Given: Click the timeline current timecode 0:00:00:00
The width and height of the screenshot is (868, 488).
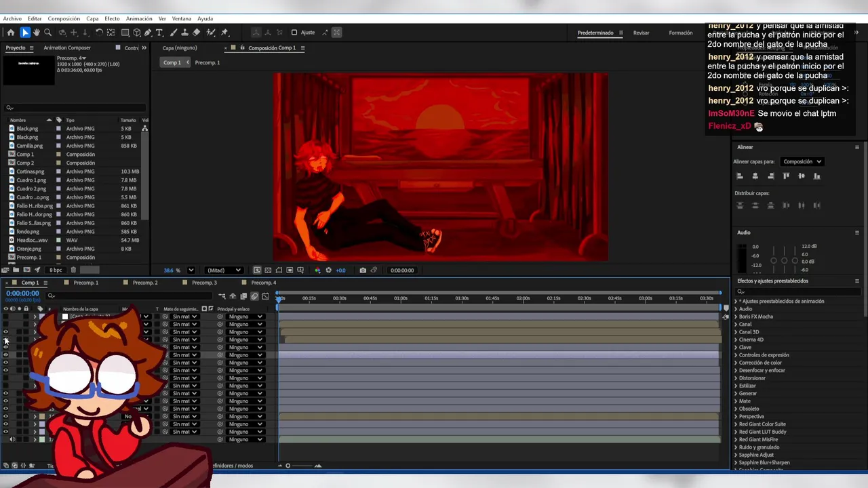Looking at the screenshot, I should pos(22,293).
